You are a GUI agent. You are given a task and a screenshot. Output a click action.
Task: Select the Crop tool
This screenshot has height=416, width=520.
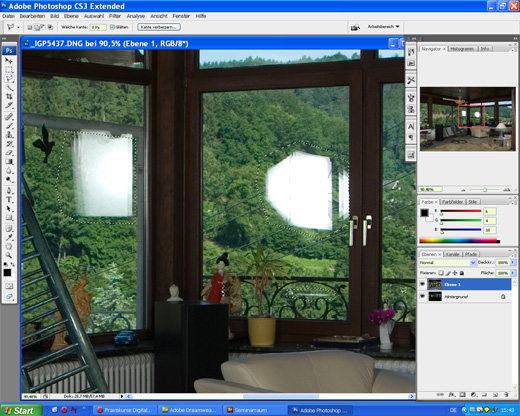[9, 97]
